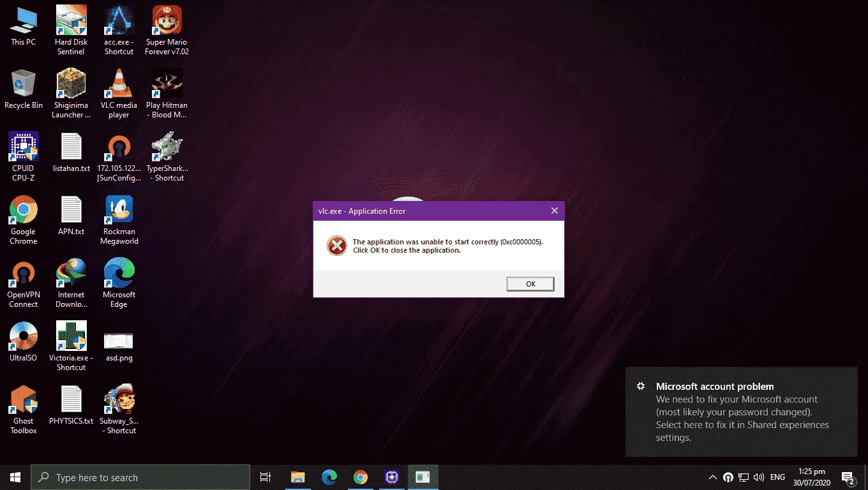The height and width of the screenshot is (490, 868).
Task: Open network status in the system tray
Action: click(x=744, y=477)
